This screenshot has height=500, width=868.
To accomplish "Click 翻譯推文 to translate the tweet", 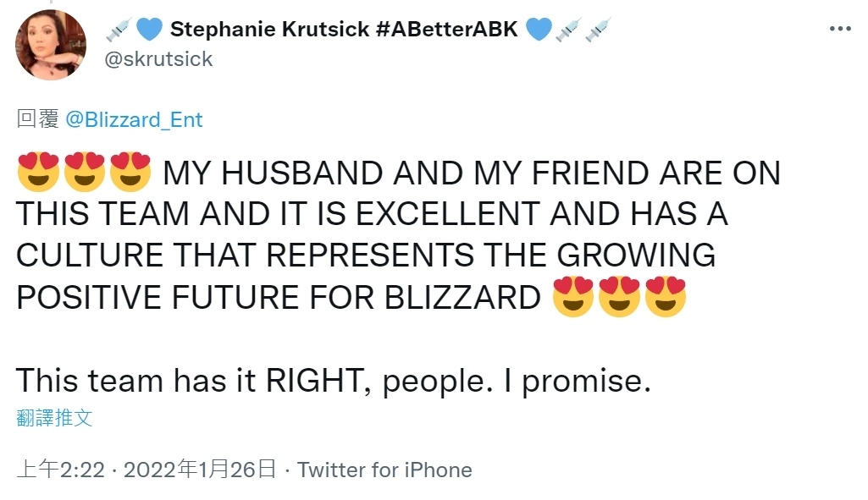I will point(54,417).
